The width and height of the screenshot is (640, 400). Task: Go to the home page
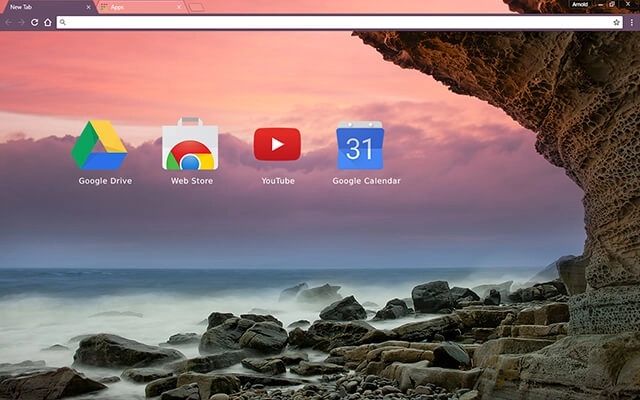[x=48, y=22]
